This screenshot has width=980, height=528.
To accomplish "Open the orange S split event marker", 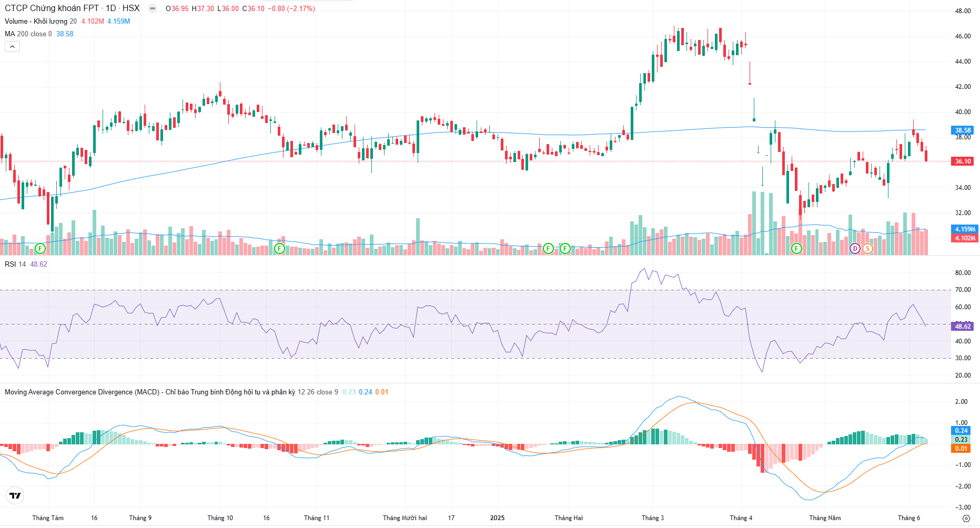I will pyautogui.click(x=867, y=248).
